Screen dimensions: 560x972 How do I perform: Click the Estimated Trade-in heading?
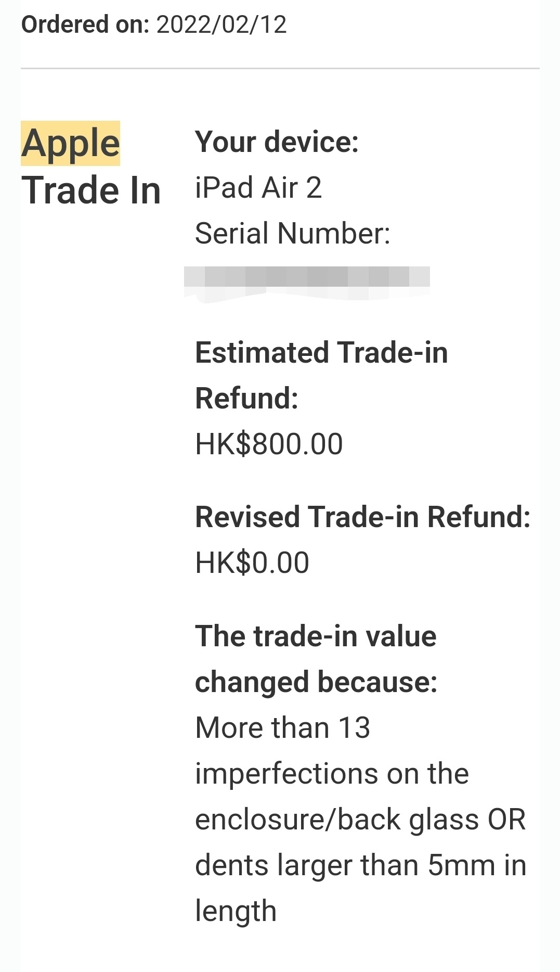click(x=321, y=352)
